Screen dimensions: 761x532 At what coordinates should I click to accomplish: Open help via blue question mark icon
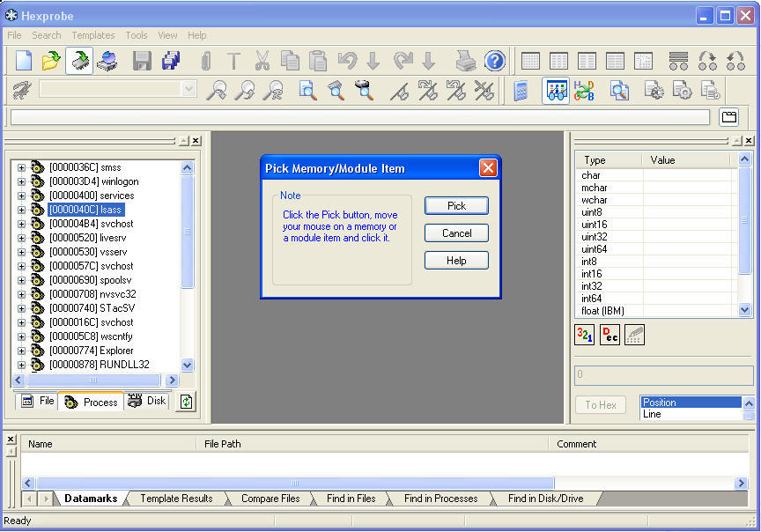(494, 61)
